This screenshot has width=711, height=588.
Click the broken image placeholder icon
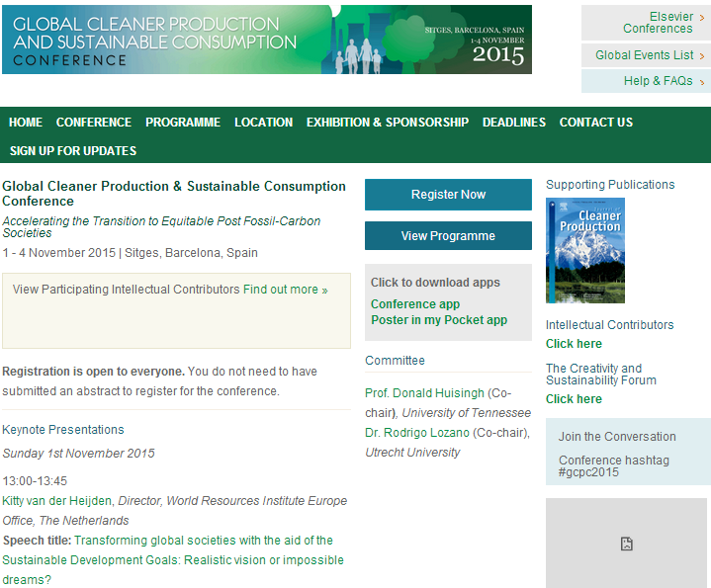pos(626,544)
